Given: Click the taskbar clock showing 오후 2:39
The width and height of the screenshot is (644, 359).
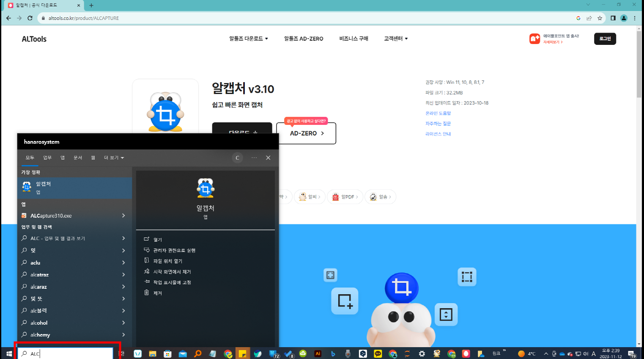Looking at the screenshot, I should (x=611, y=353).
